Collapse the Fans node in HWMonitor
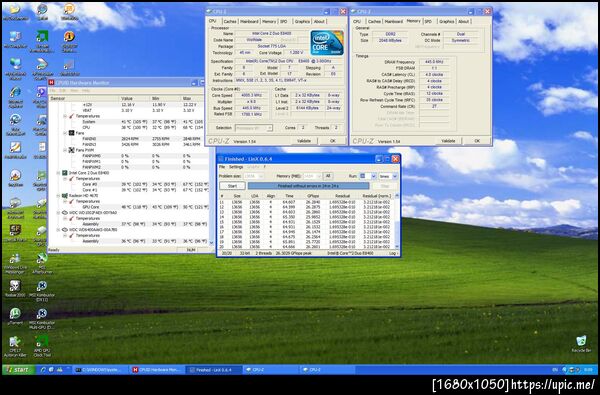Image resolution: width=600 pixels, height=395 pixels. [65, 133]
